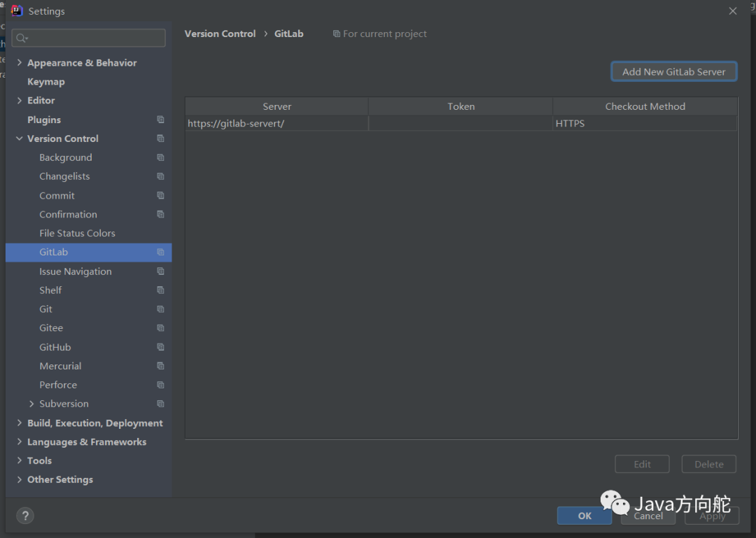The width and height of the screenshot is (756, 538).
Task: Click the Token column header
Action: click(461, 106)
